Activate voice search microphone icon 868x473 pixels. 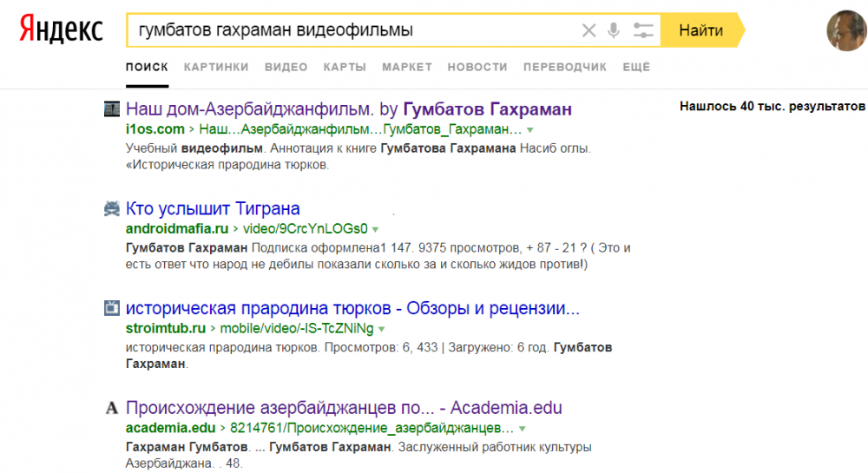[x=614, y=30]
